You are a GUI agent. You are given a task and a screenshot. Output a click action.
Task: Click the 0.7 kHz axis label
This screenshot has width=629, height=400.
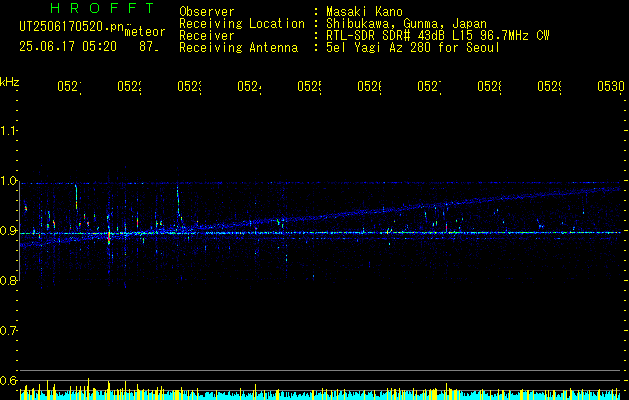(9, 331)
